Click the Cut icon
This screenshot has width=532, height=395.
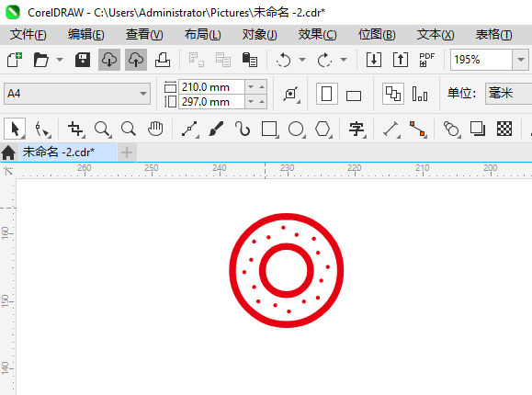[x=196, y=60]
